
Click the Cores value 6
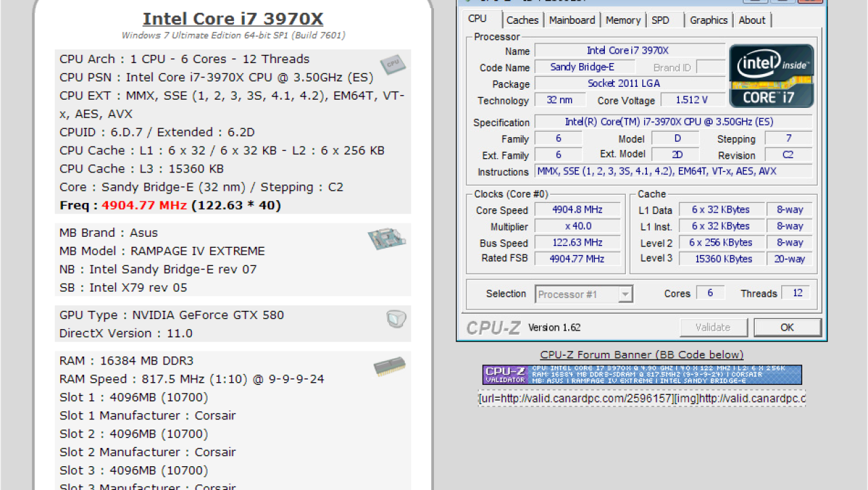coord(710,293)
